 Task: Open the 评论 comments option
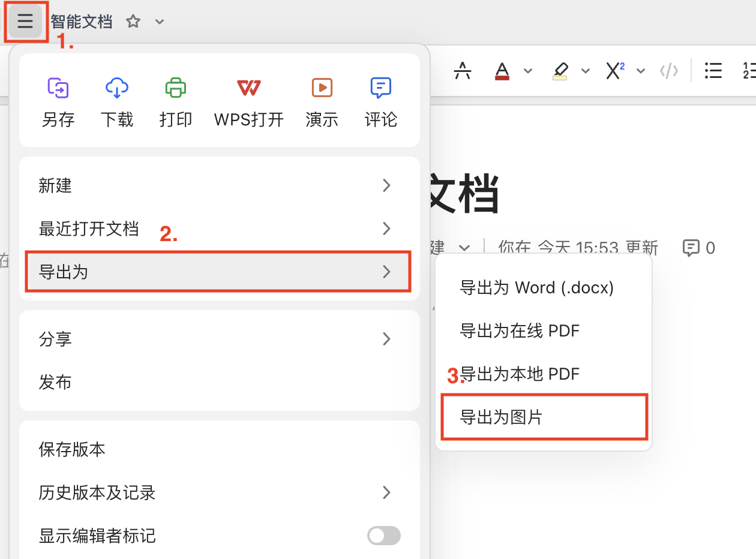pyautogui.click(x=381, y=101)
